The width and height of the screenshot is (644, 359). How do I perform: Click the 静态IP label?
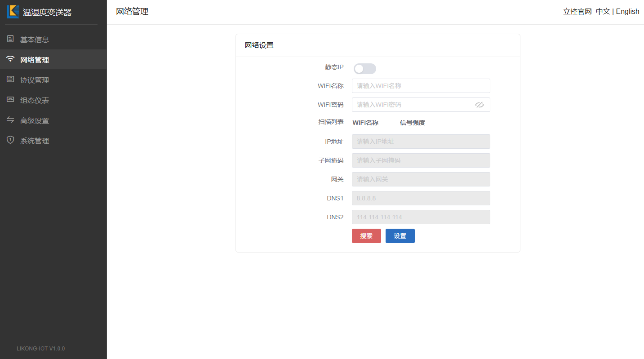click(334, 67)
